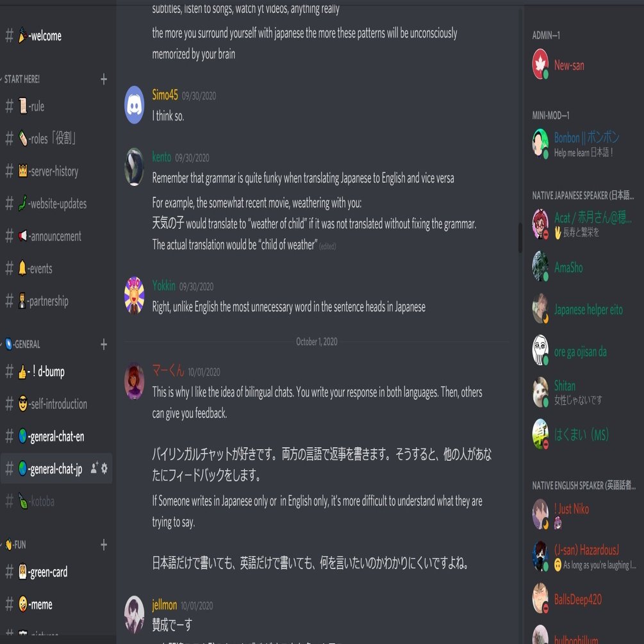
Task: Open the general-chat-jp channel settings gear
Action: [104, 468]
